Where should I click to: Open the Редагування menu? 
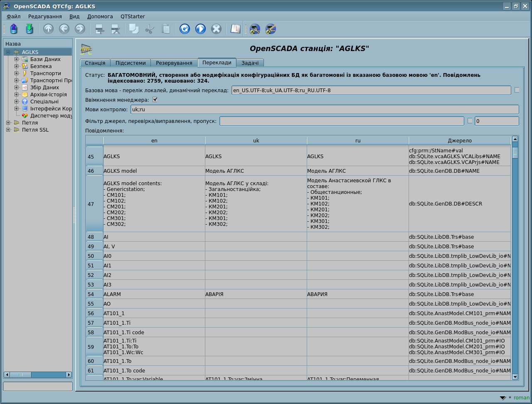pyautogui.click(x=45, y=17)
